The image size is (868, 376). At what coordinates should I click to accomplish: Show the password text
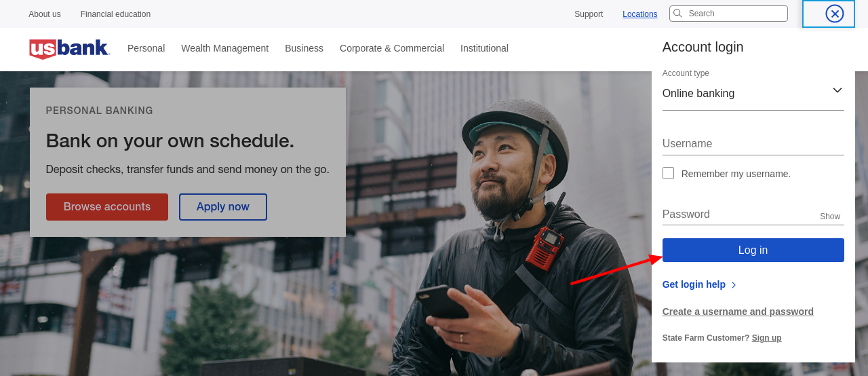(829, 217)
